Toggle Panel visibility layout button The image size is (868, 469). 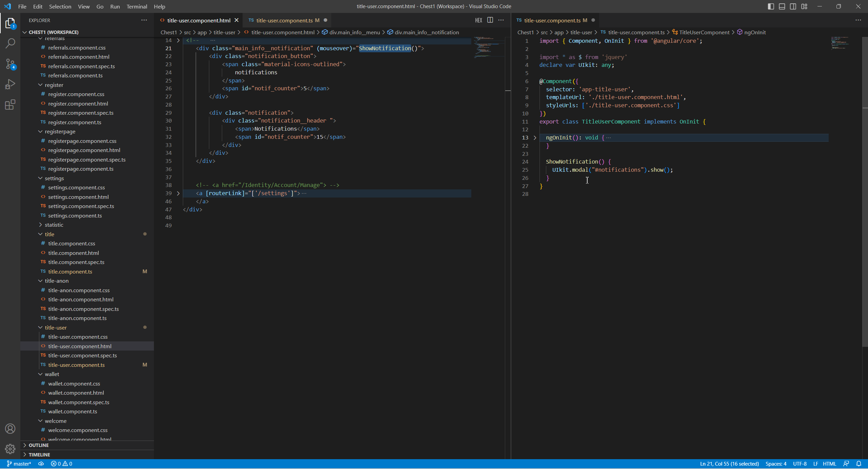(782, 6)
